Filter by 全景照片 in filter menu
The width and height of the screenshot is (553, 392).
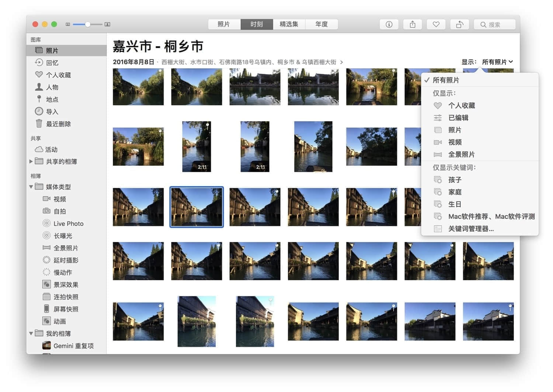click(x=480, y=154)
